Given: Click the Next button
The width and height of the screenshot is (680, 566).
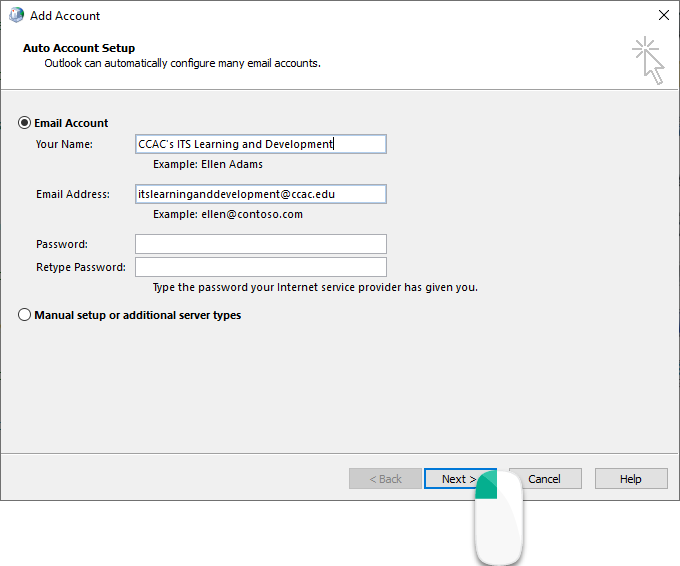Looking at the screenshot, I should pos(460,479).
